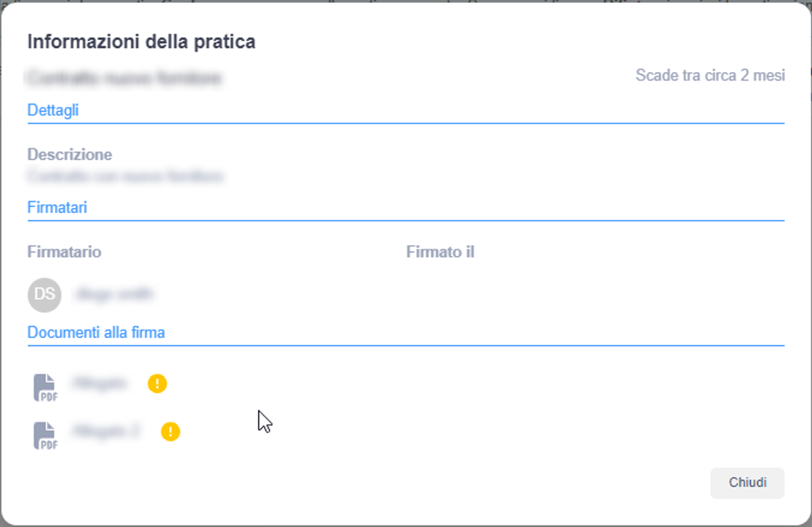The height and width of the screenshot is (527, 812).
Task: Click the Firmato il column header
Action: pos(440,252)
